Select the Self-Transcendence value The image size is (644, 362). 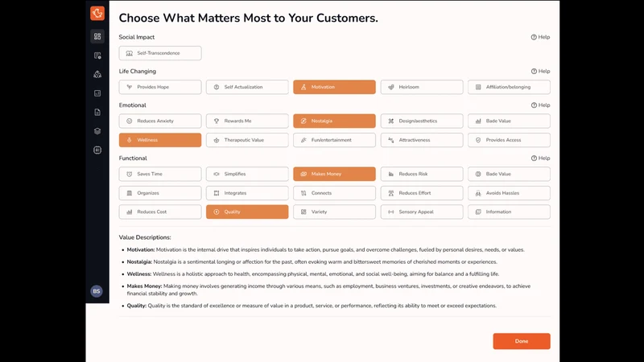point(160,53)
